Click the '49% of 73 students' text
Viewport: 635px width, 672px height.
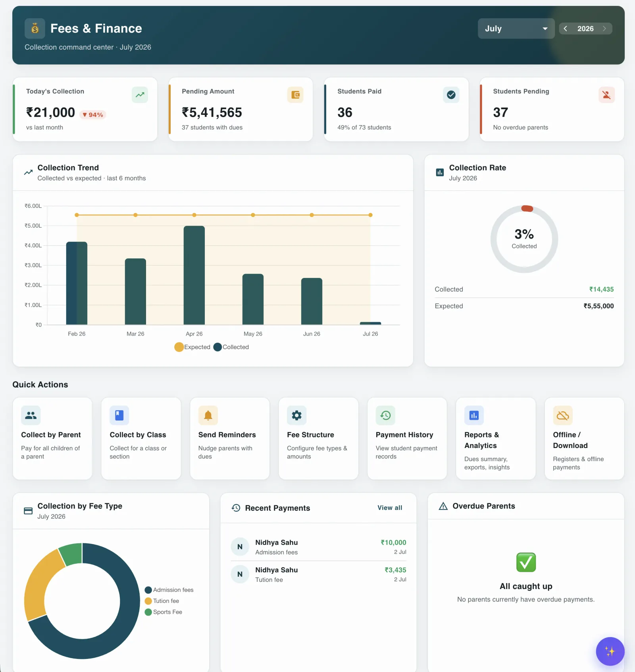coord(364,127)
